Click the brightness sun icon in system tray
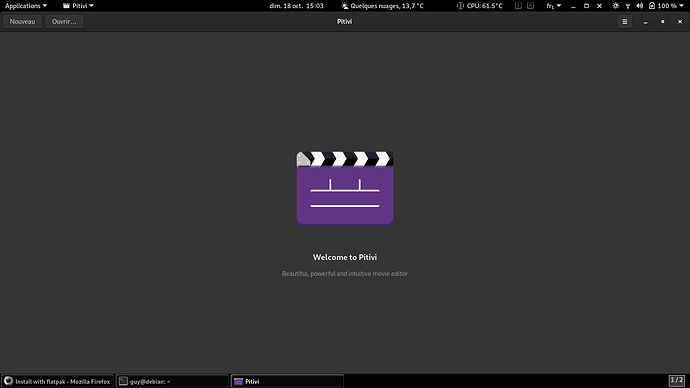This screenshot has height=388, width=690. pyautogui.click(x=616, y=6)
